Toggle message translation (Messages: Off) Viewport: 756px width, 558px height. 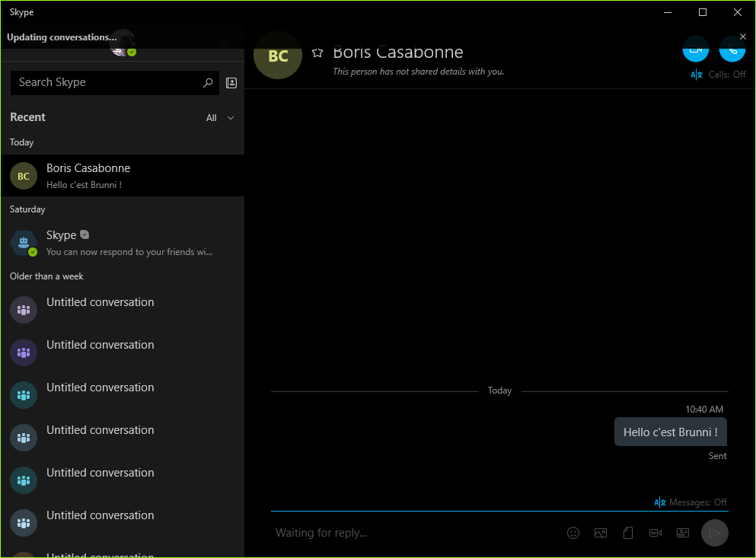(x=691, y=502)
